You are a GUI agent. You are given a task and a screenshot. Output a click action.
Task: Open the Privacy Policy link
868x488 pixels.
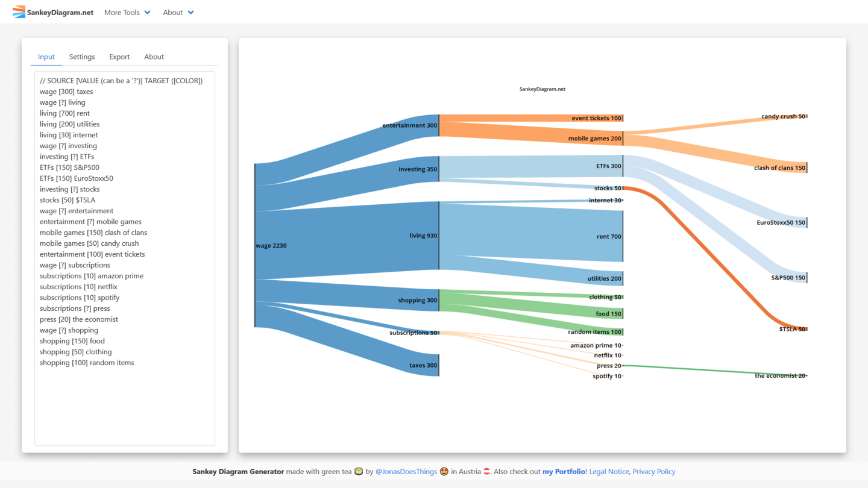point(654,471)
